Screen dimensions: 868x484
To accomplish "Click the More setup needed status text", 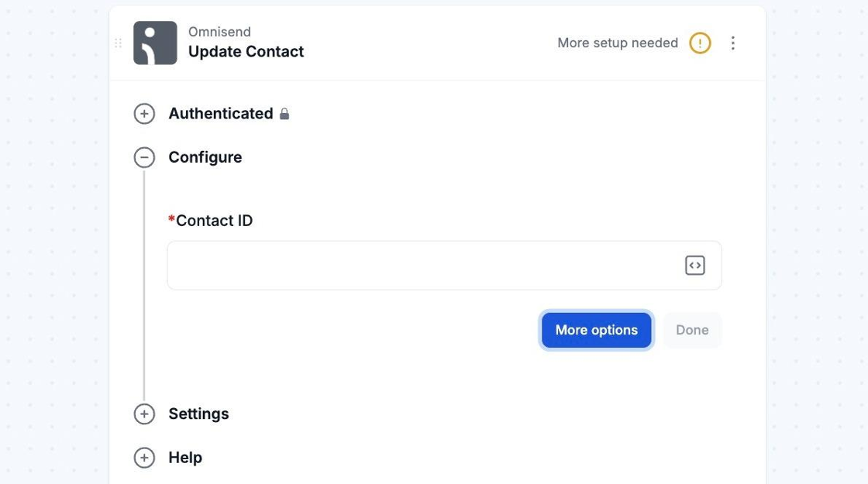I will (617, 43).
